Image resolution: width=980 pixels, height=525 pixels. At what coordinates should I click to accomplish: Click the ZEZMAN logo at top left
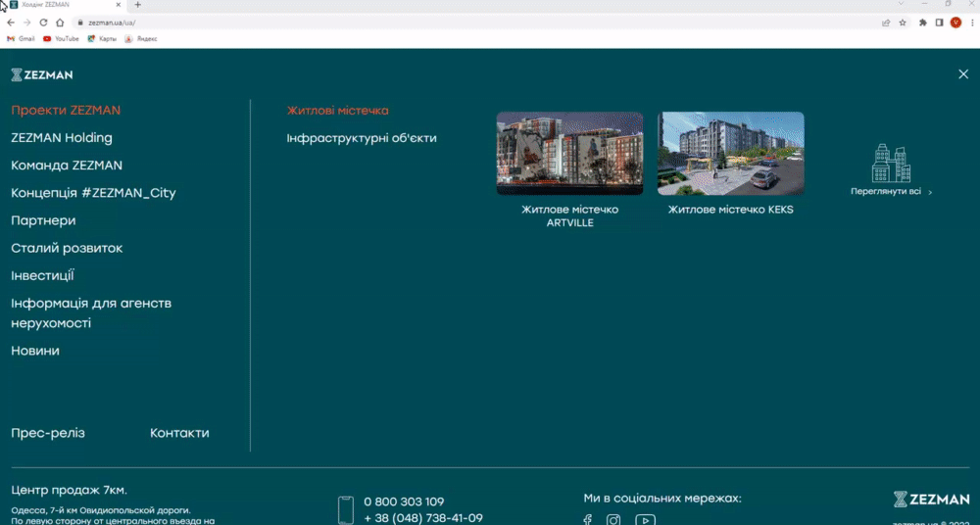pyautogui.click(x=42, y=75)
